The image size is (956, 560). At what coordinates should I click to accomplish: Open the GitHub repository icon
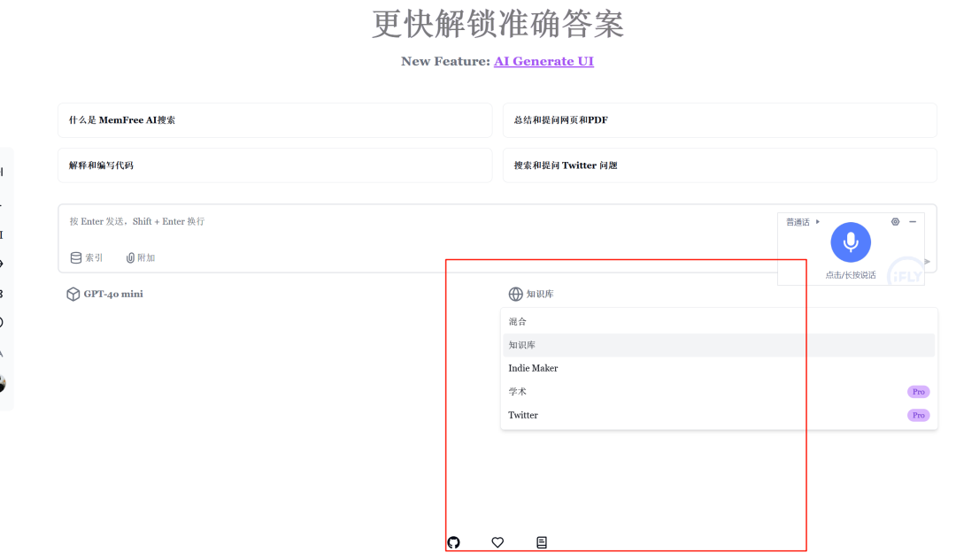point(454,542)
